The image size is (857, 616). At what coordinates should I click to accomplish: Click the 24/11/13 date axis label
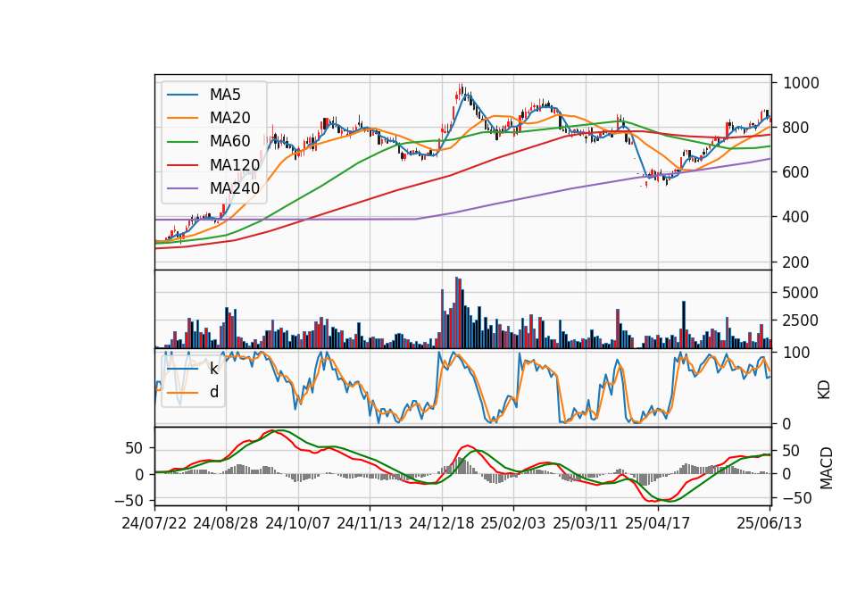[370, 523]
